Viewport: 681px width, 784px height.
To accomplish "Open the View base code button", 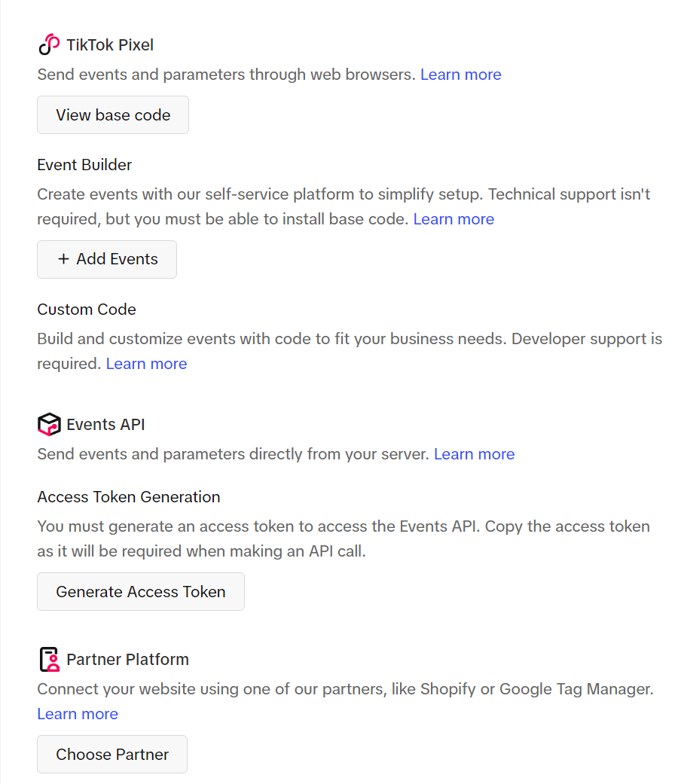I will [113, 115].
